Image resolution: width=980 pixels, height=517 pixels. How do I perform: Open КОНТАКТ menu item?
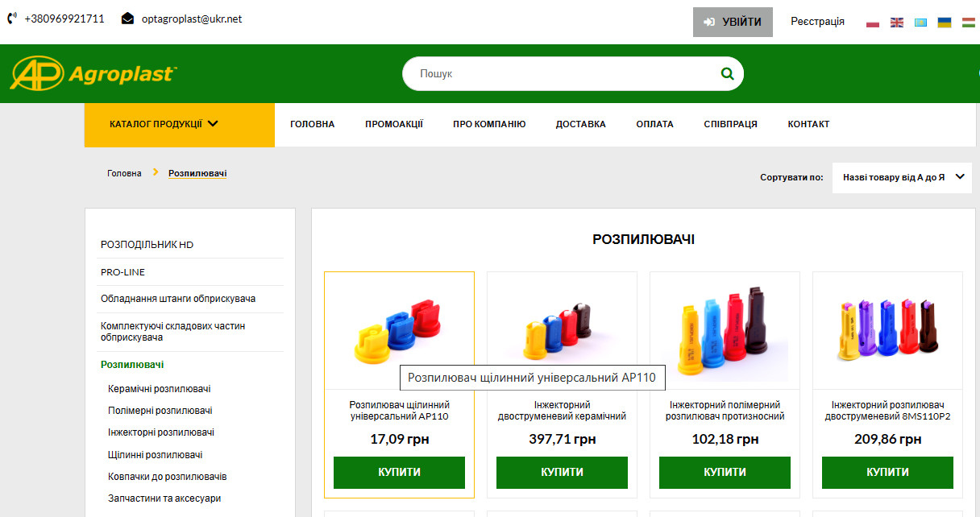coord(808,124)
